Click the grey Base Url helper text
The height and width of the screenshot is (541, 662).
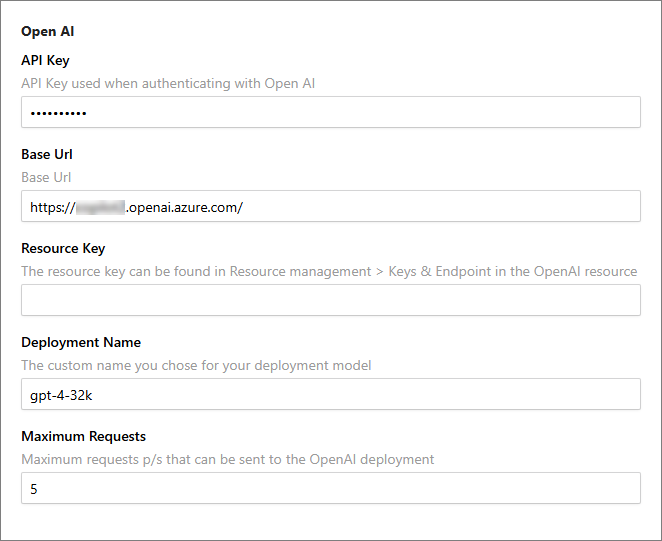[46, 177]
